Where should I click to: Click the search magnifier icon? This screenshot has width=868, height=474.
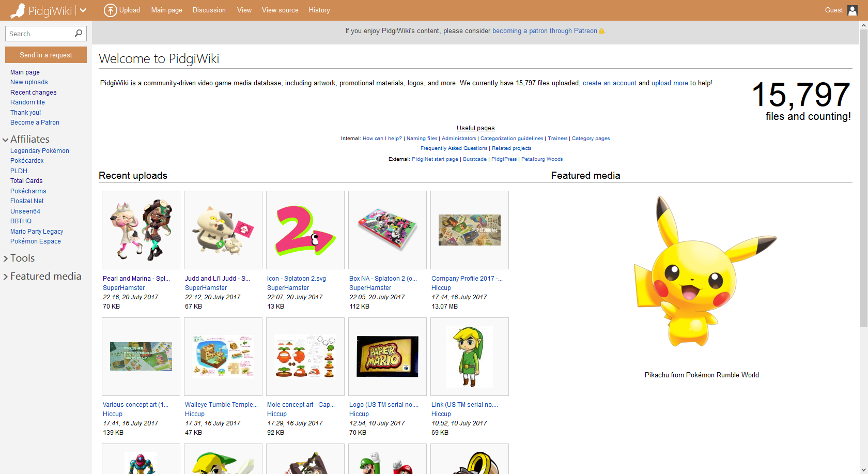[x=79, y=34]
